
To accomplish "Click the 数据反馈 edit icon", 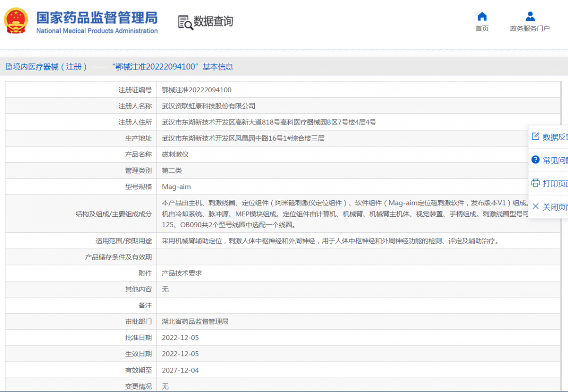I will (535, 136).
